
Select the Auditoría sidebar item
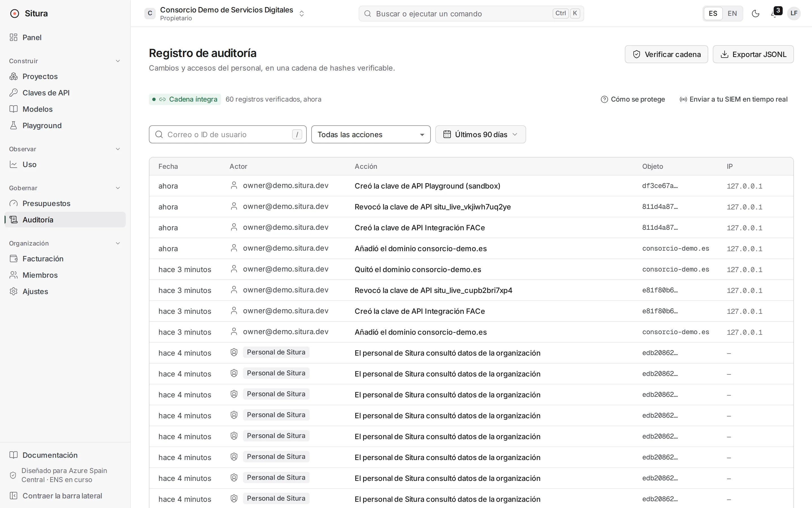tap(65, 220)
